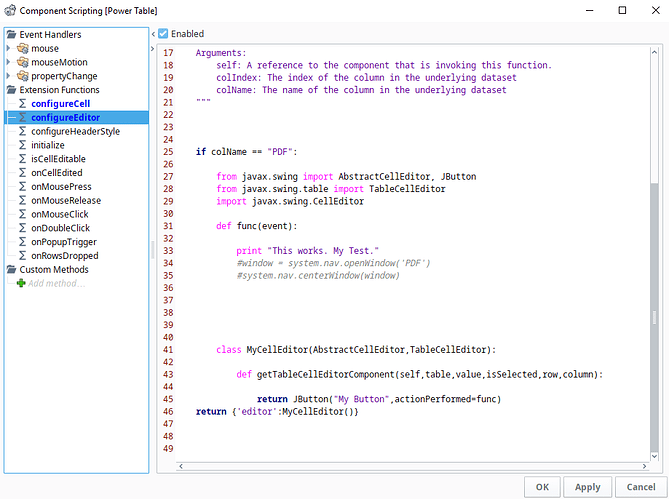Open the onCellEdited function
The width and height of the screenshot is (669, 499).
point(57,173)
